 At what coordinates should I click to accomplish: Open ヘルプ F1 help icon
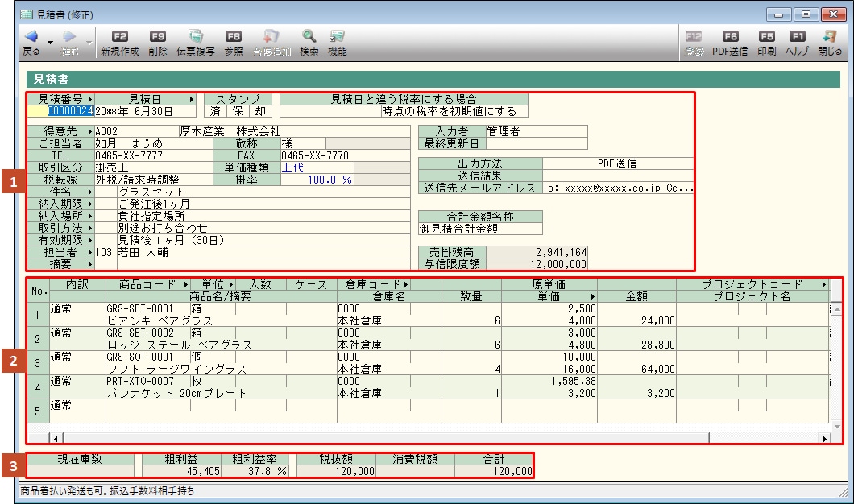[797, 37]
